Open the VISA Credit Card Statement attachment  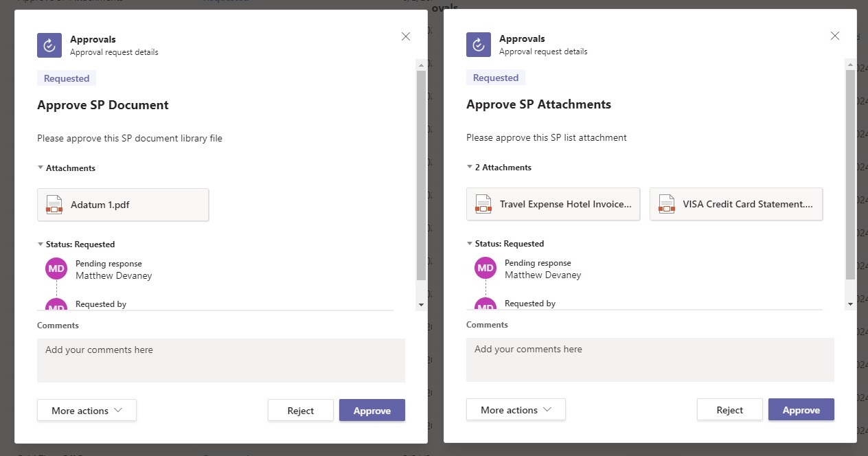735,203
